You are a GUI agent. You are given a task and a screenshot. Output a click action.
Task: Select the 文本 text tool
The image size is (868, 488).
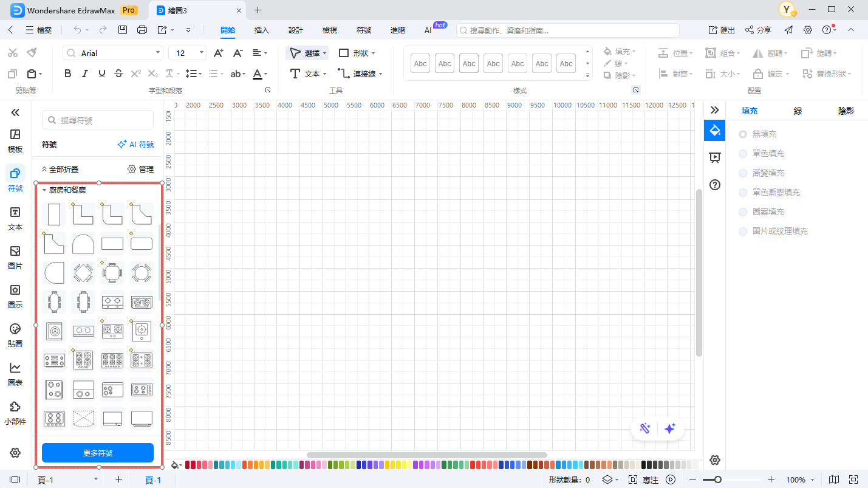pyautogui.click(x=307, y=74)
